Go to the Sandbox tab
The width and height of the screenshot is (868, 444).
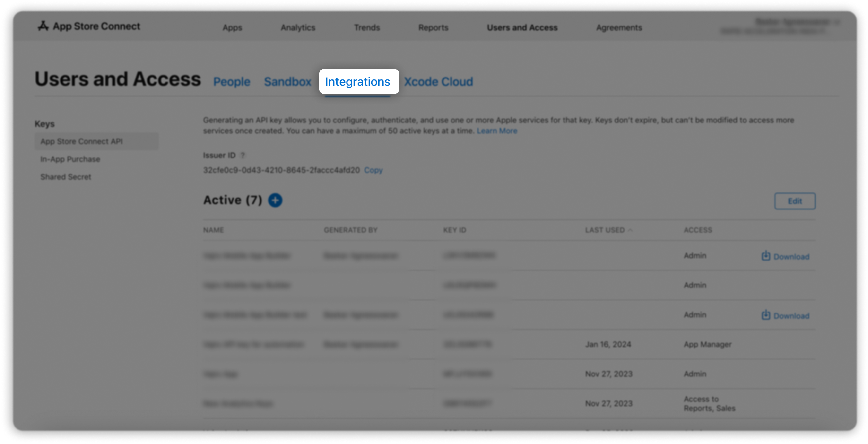[287, 81]
